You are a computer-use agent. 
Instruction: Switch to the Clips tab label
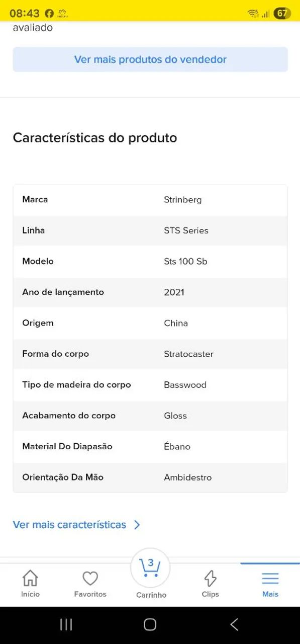click(x=210, y=594)
